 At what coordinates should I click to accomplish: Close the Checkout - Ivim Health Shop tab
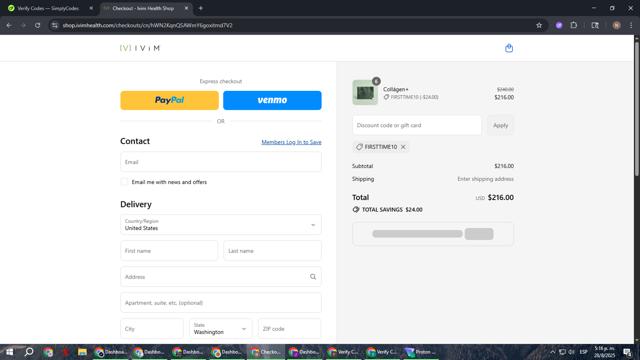pyautogui.click(x=186, y=8)
